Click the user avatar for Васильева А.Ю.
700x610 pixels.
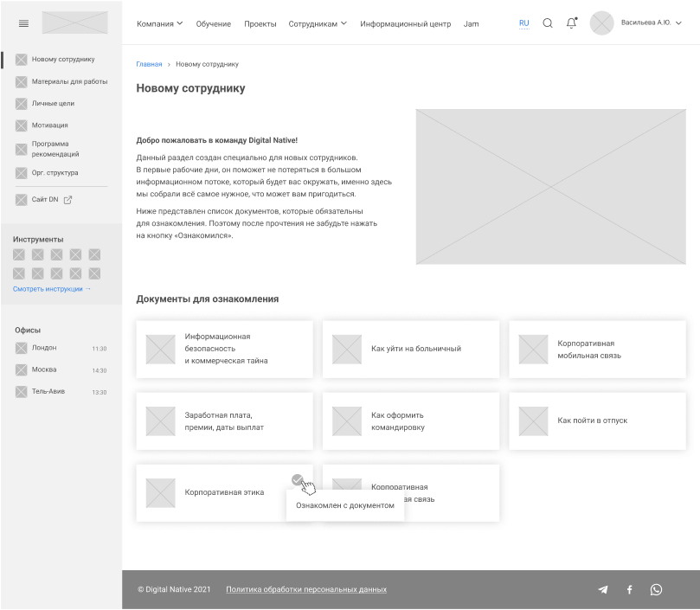[601, 23]
